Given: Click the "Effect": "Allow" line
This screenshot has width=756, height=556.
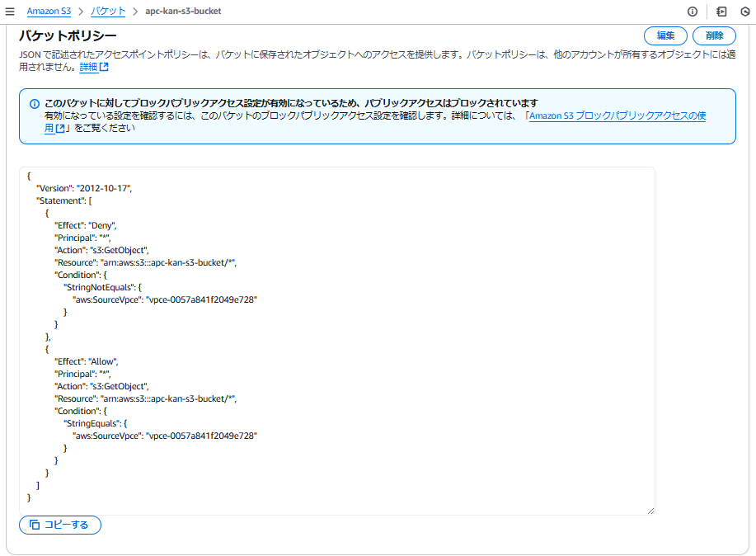Looking at the screenshot, I should (87, 361).
